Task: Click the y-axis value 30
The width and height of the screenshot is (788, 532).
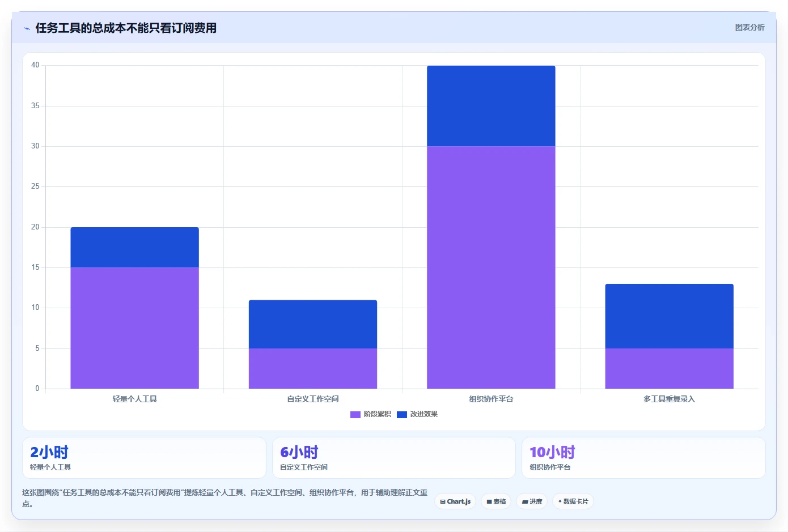Action: point(35,146)
